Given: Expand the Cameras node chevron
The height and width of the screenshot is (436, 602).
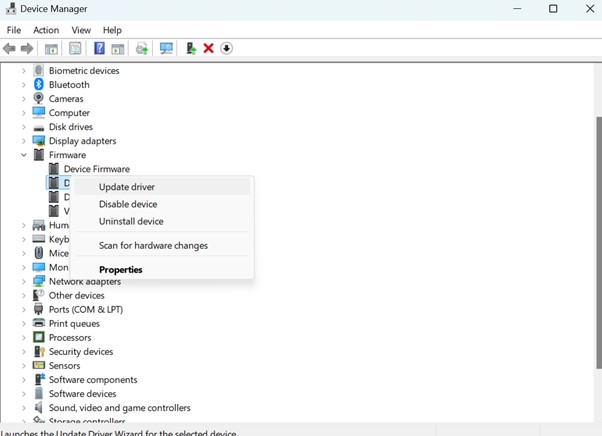Looking at the screenshot, I should coord(23,99).
